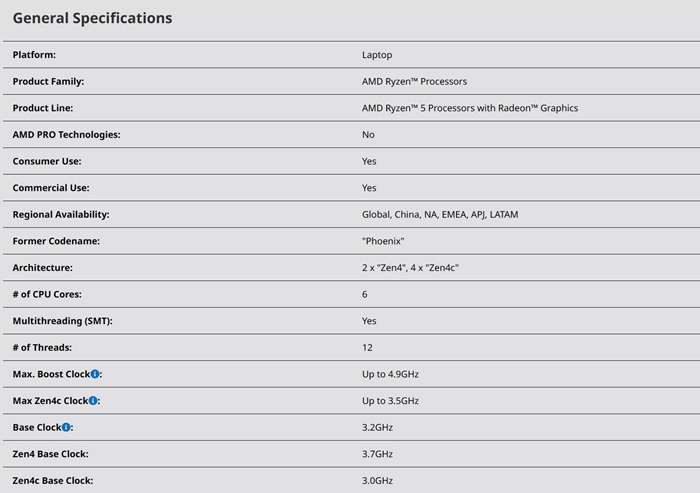
Task: Click the Laptop platform value
Action: point(377,54)
